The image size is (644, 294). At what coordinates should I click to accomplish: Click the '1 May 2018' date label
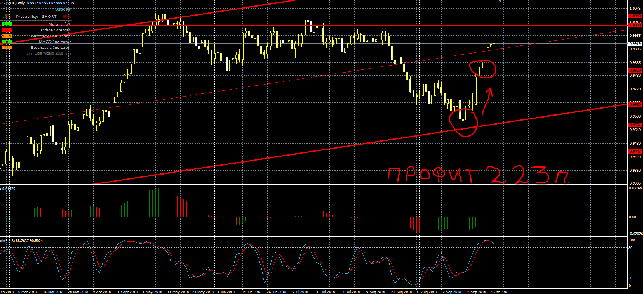click(x=152, y=292)
